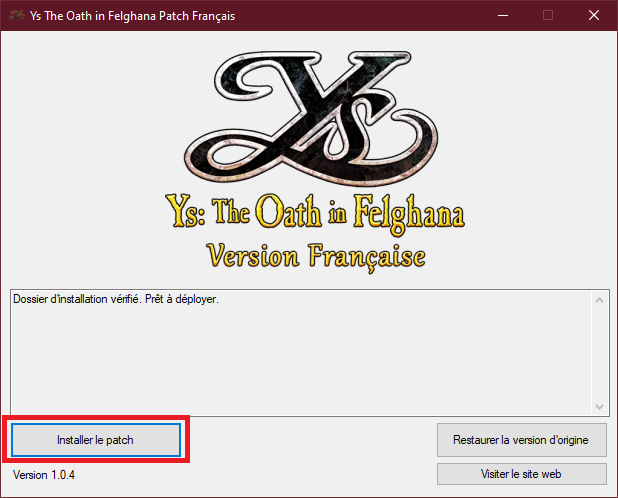Open Visiter le site web
The height and width of the screenshot is (498, 618).
(521, 474)
